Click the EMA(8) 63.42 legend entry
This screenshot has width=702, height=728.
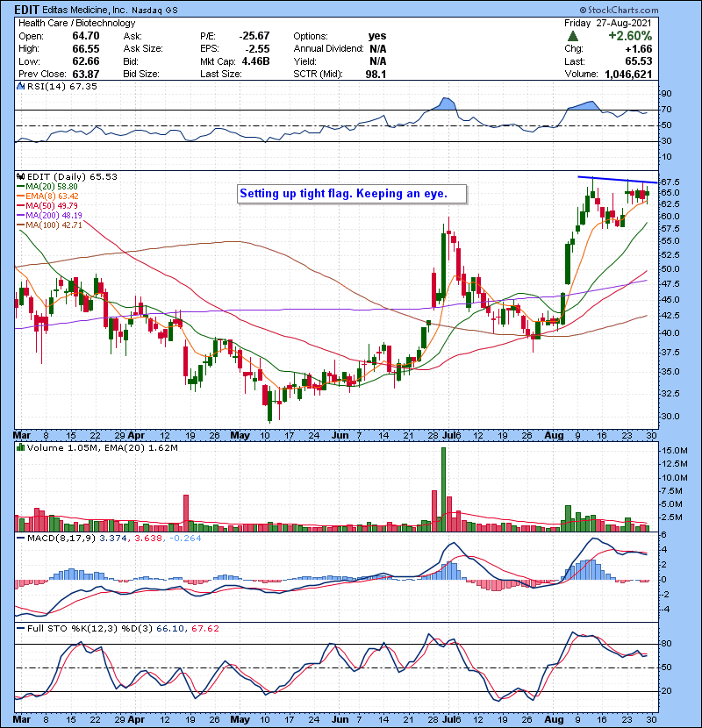click(x=48, y=196)
